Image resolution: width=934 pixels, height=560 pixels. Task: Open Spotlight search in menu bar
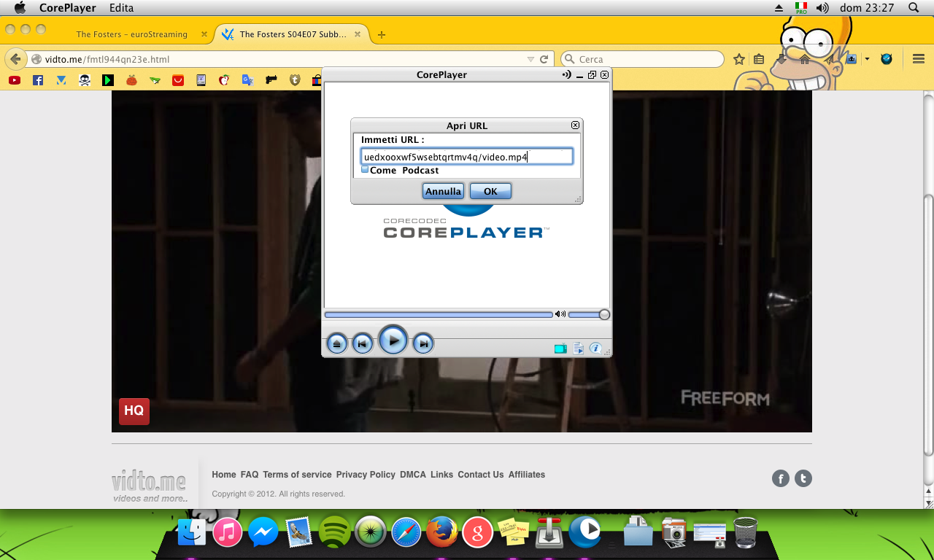point(914,8)
